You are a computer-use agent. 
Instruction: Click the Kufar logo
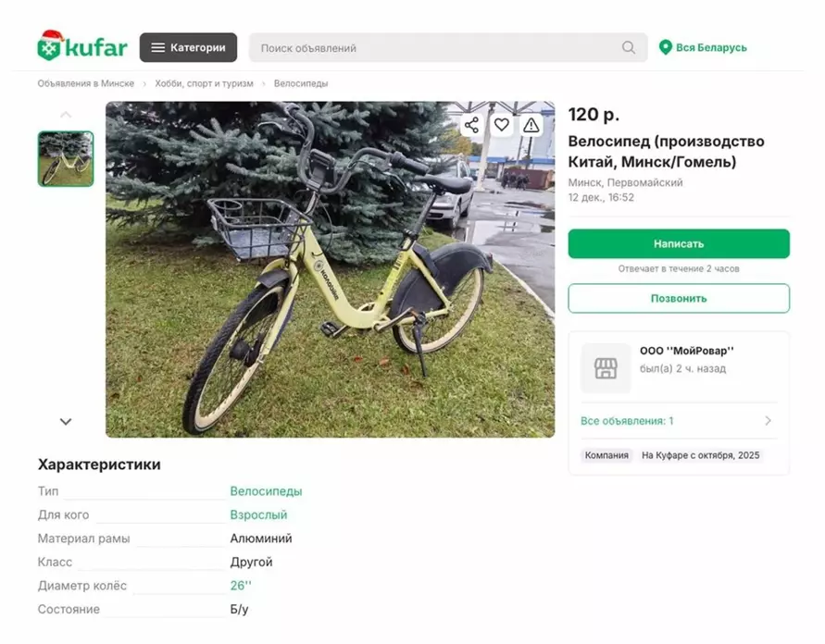pos(82,46)
